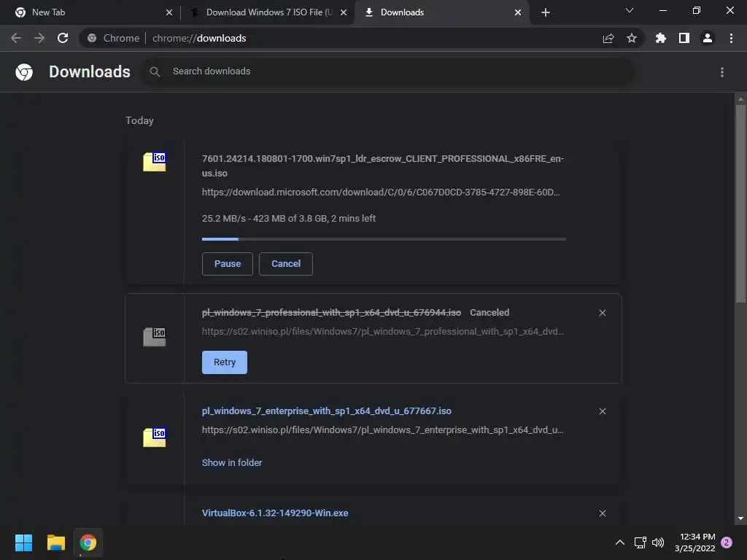Show enterprise ISO in folder
Screen dimensions: 747x560
tap(231, 463)
